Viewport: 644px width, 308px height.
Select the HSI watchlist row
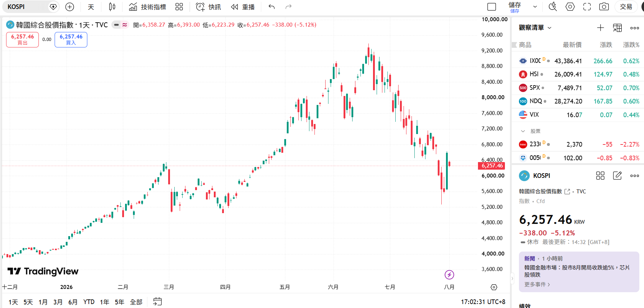[x=578, y=74]
